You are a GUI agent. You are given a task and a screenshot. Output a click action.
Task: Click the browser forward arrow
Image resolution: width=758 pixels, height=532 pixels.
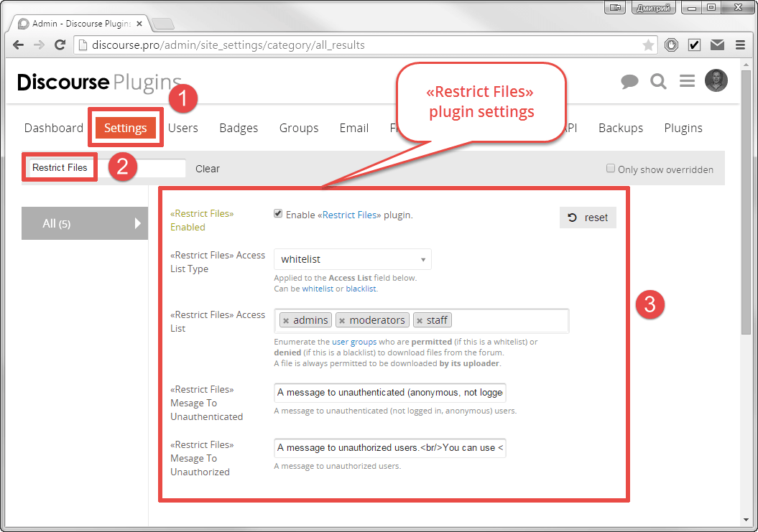(x=39, y=45)
